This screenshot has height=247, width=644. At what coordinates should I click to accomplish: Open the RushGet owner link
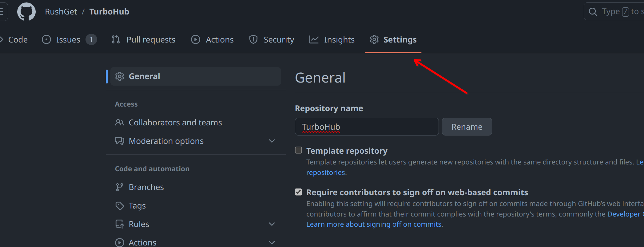pos(61,12)
